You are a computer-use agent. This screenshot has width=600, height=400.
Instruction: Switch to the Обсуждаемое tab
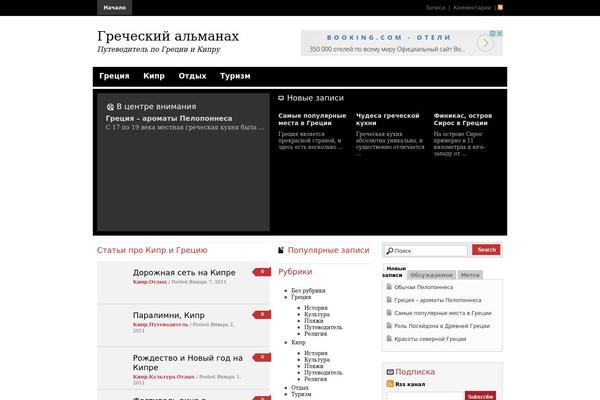coord(431,275)
